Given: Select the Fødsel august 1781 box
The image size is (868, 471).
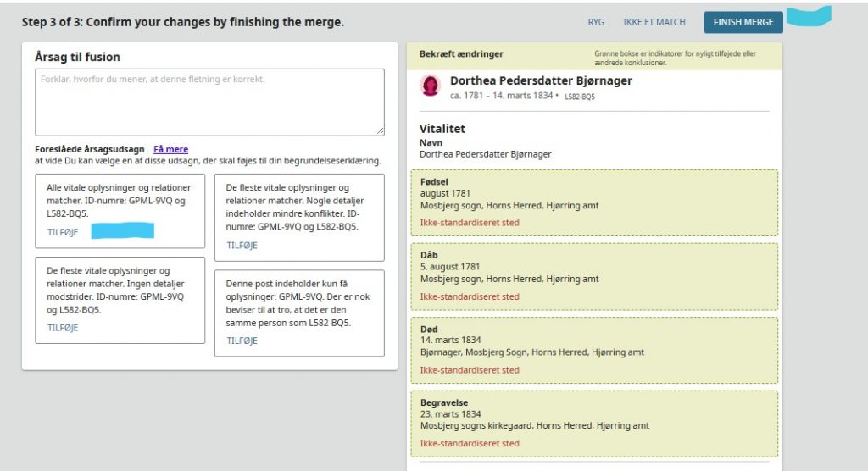Looking at the screenshot, I should 594,203.
